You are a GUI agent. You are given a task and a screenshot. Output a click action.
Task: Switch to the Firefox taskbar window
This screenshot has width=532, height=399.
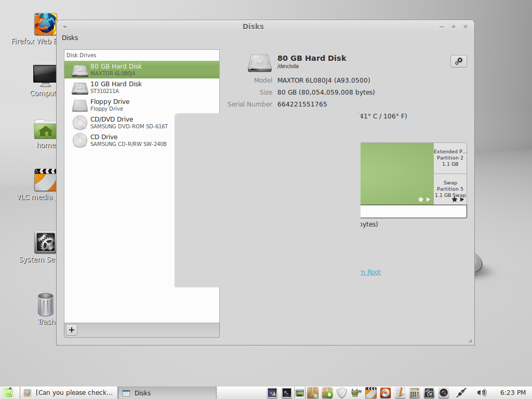[69, 393]
